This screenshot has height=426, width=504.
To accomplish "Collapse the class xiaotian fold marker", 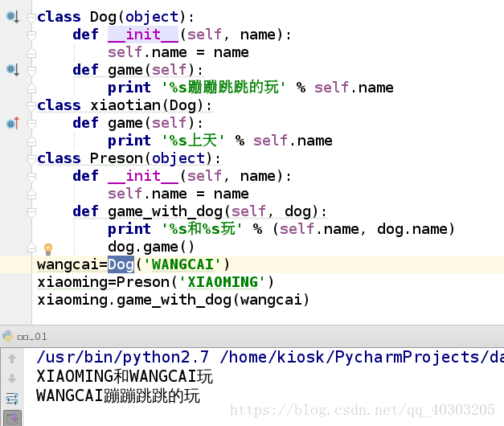I will (x=31, y=105).
